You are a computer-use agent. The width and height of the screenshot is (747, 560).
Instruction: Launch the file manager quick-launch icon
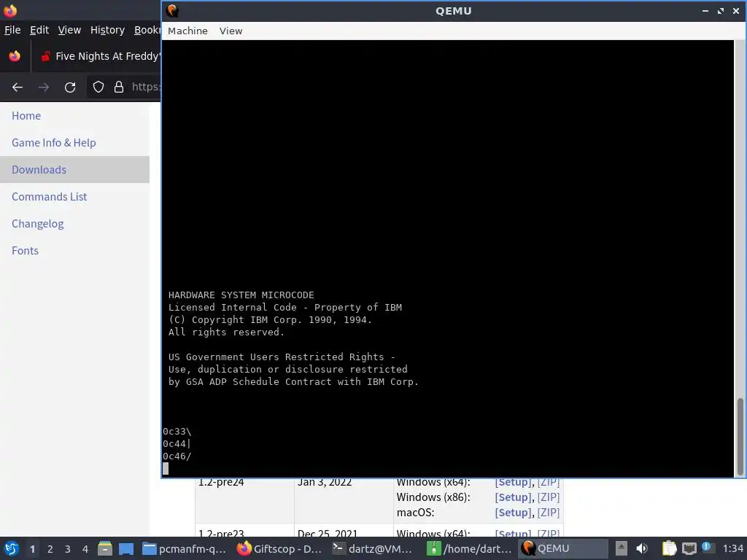(105, 548)
